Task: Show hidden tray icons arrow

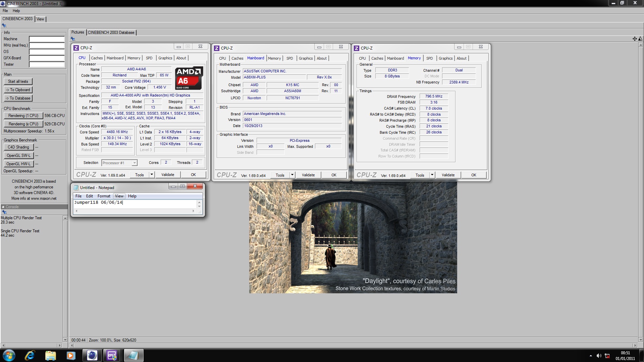Action: pyautogui.click(x=591, y=356)
